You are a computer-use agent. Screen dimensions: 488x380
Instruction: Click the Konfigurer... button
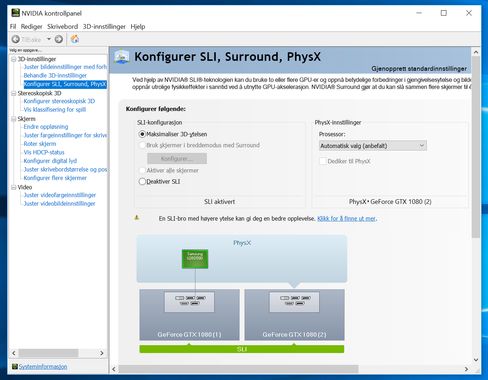177,159
